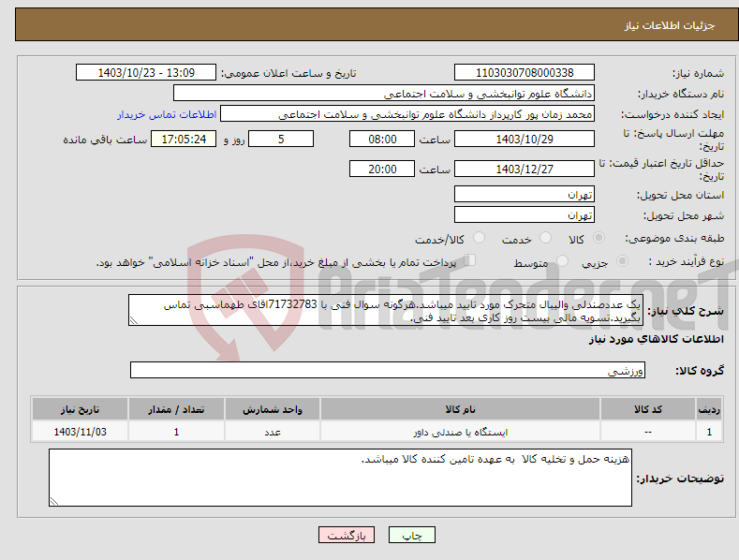Viewport: 739px width, 560px height.
Task: Select the کالا/خدمت radio button
Action: click(x=479, y=238)
